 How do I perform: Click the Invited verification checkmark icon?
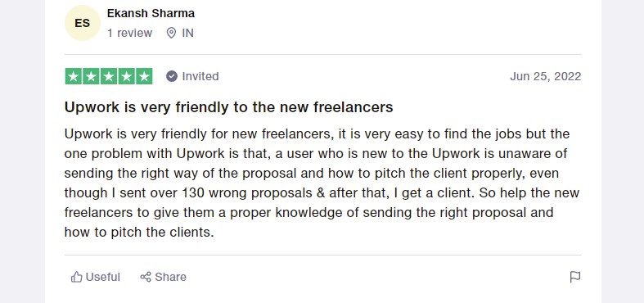point(172,76)
